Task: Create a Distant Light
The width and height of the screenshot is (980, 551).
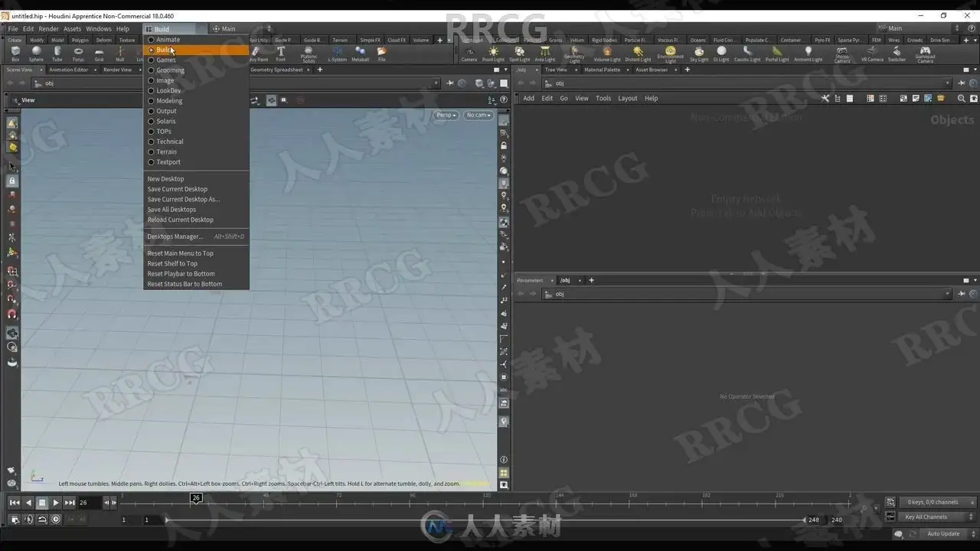Action: (638, 54)
